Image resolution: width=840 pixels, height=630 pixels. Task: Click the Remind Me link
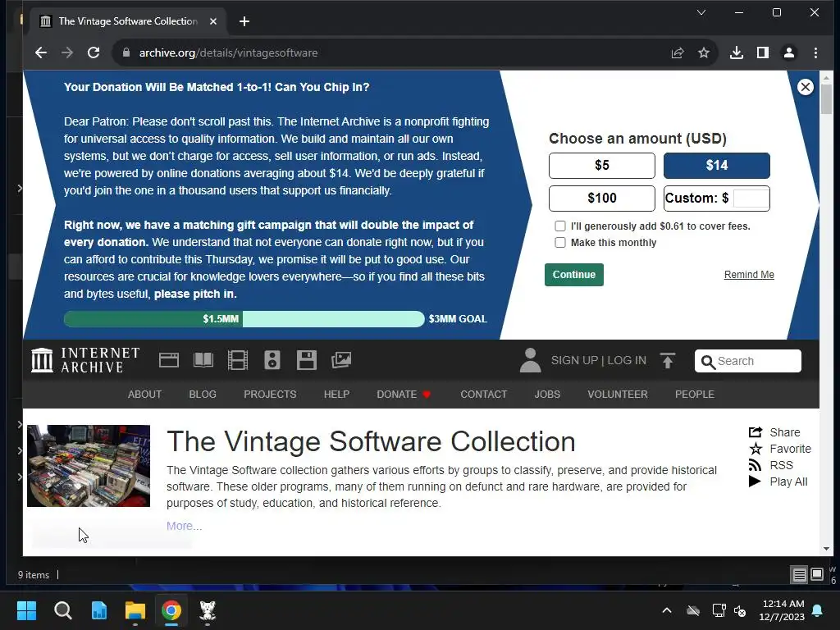pyautogui.click(x=749, y=275)
